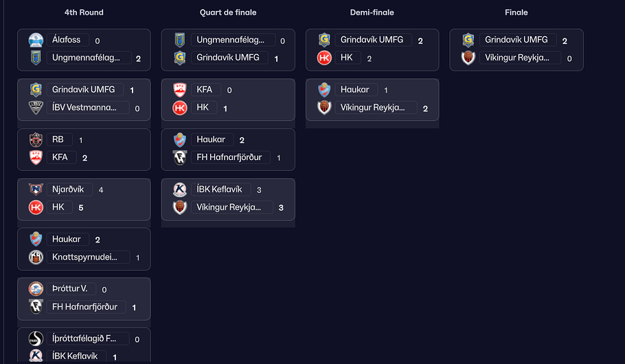Viewport: 625px width, 364px height.
Task: Click the Njarðvík team name
Action: coord(67,190)
